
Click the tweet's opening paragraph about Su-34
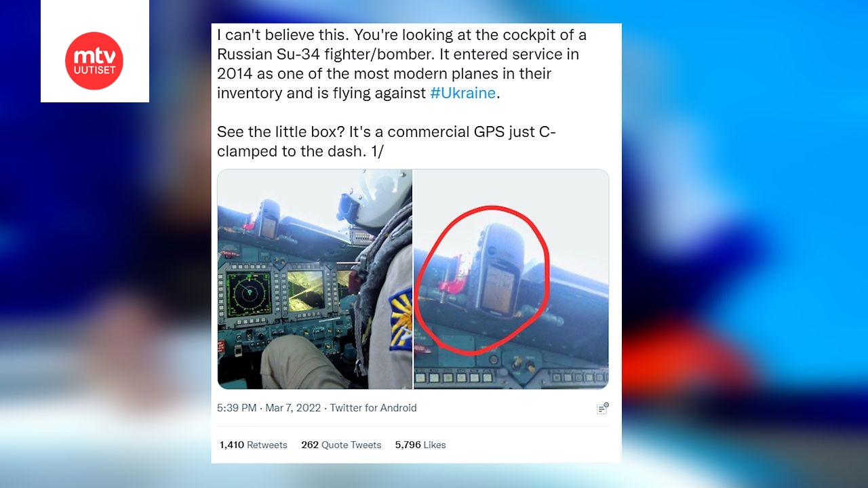401,64
